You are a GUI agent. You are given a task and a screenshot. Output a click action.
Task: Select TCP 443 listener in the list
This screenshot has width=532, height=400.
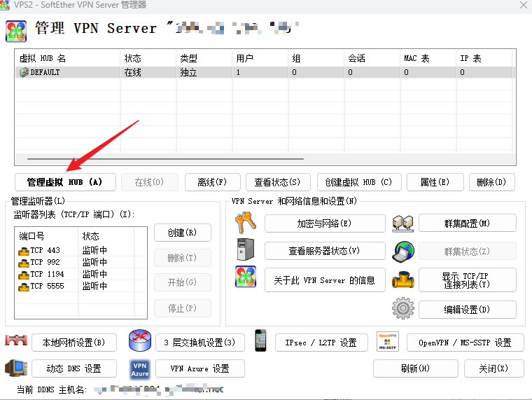45,250
